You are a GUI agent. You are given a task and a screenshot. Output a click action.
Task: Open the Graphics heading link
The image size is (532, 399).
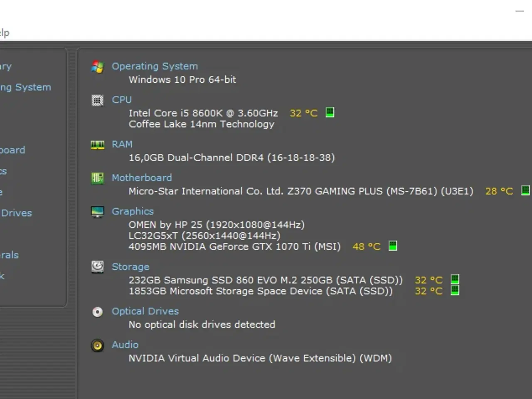[x=133, y=212]
